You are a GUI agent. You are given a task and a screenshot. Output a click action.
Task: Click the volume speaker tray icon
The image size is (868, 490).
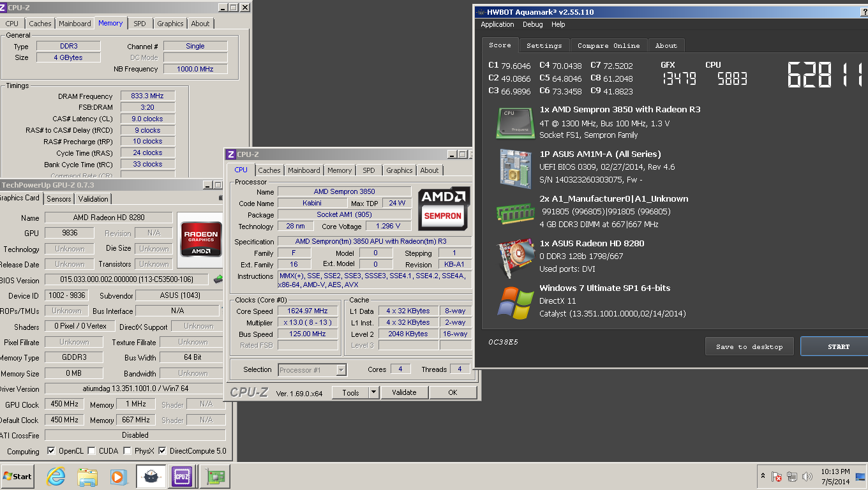pos(807,477)
